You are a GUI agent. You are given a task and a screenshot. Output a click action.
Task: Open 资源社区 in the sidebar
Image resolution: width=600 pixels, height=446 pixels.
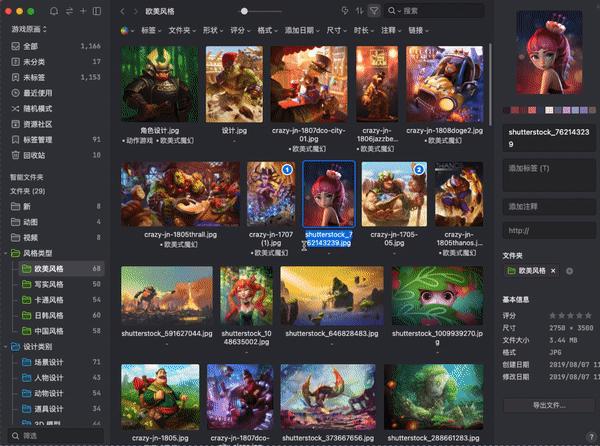pos(56,124)
